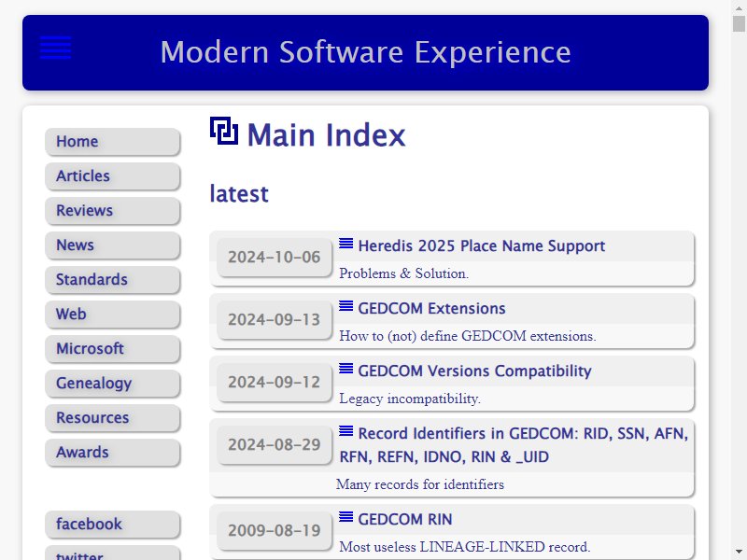Go to the Home page
Screen dimensions: 747x560
click(x=113, y=142)
